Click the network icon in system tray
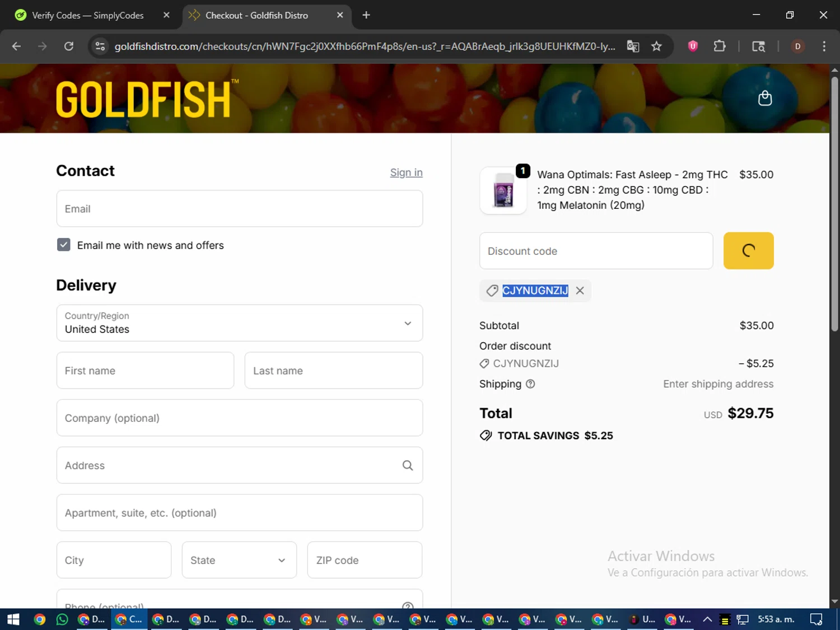The height and width of the screenshot is (630, 840). 743,619
